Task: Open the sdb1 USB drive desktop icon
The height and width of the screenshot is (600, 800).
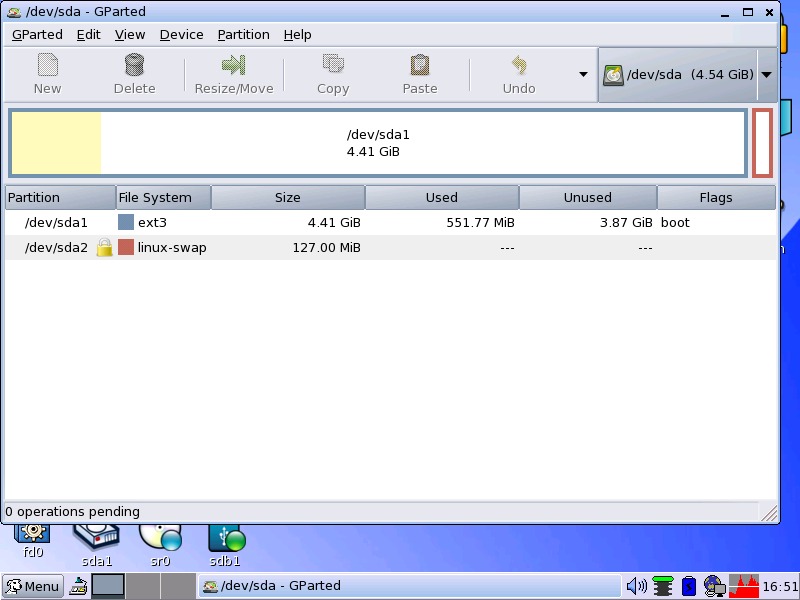Action: tap(226, 545)
